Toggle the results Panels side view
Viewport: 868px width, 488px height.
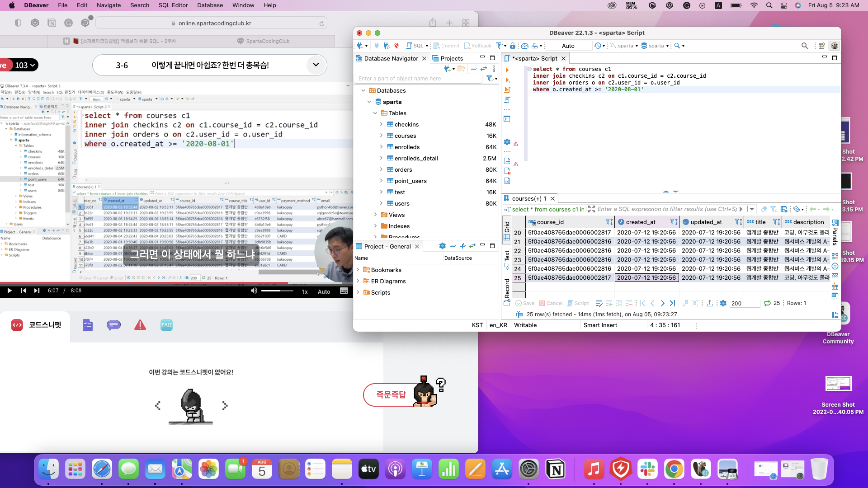835,233
